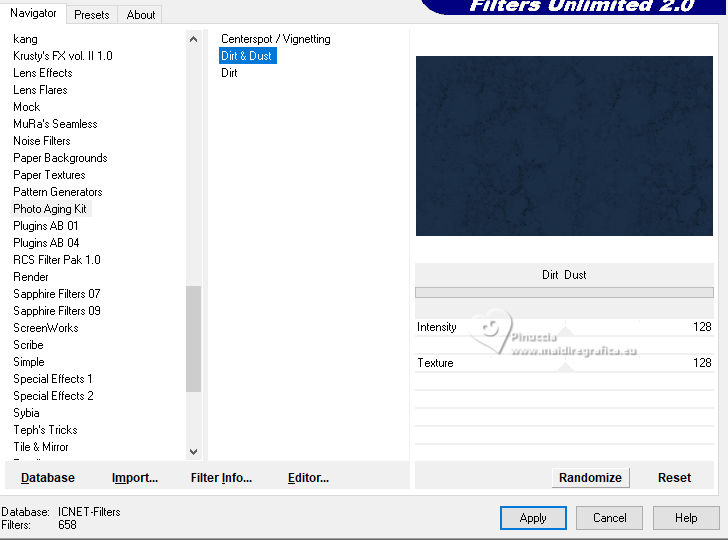
Task: Open the Render category
Action: click(31, 277)
